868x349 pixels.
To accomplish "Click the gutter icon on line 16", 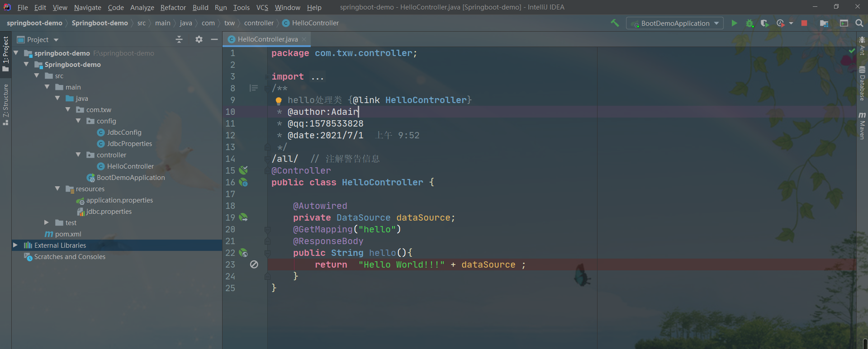I will [x=243, y=182].
